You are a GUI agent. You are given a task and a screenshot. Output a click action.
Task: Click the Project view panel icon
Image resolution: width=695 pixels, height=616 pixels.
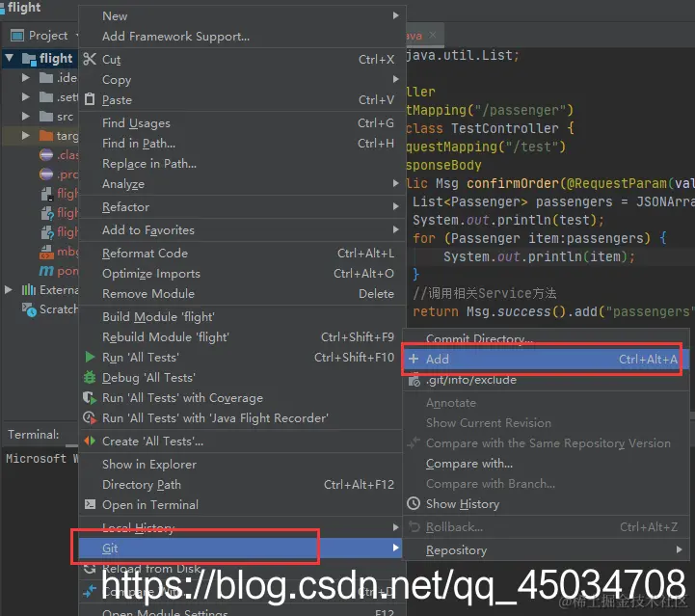[x=16, y=36]
